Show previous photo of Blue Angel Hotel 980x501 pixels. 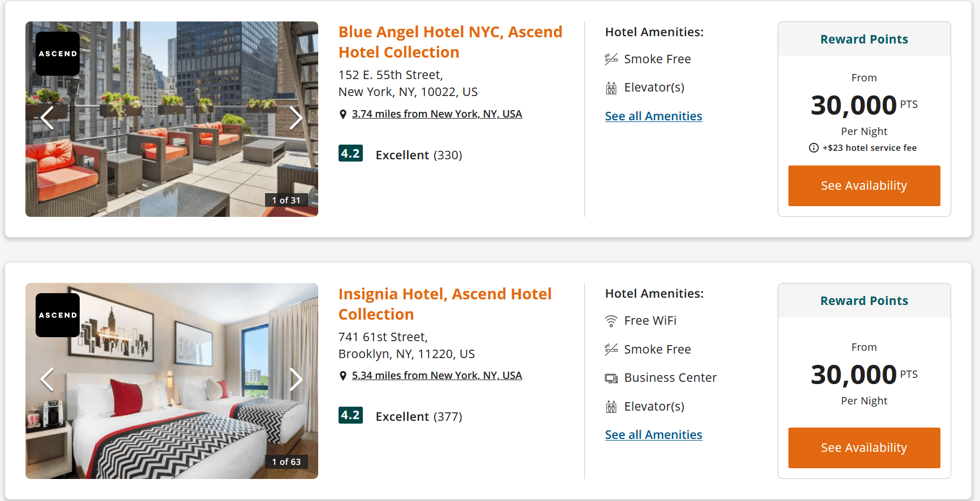47,117
